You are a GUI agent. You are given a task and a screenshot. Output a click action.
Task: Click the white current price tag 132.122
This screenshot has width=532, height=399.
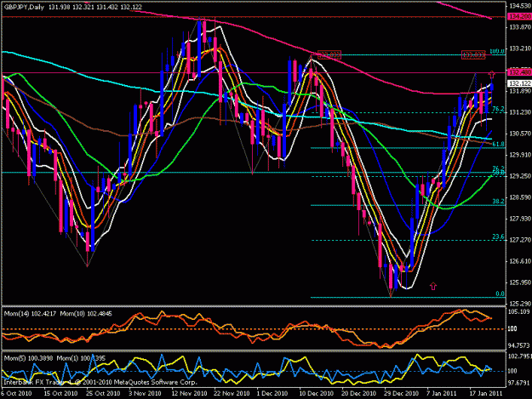point(519,83)
